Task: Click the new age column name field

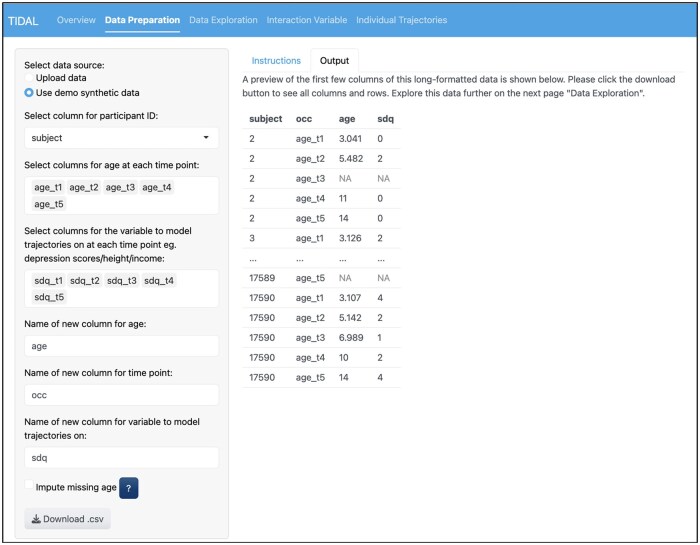Action: point(121,345)
